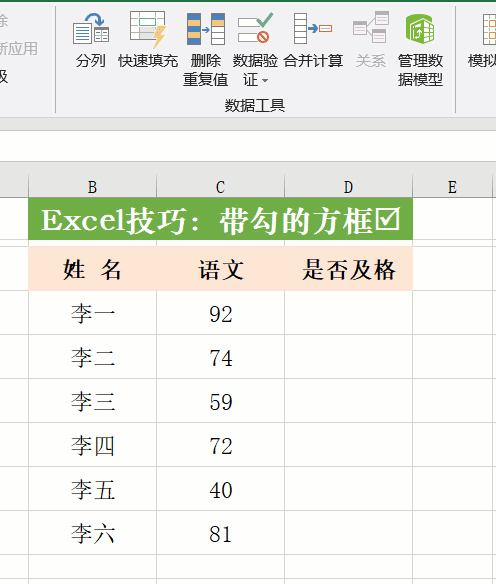
Task: Select column E header
Action: pyautogui.click(x=452, y=187)
